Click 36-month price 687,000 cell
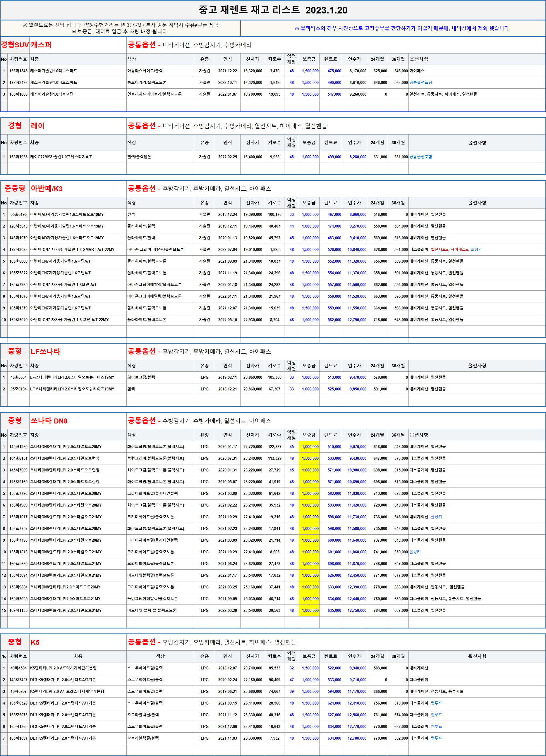The height and width of the screenshot is (756, 546). [x=398, y=611]
